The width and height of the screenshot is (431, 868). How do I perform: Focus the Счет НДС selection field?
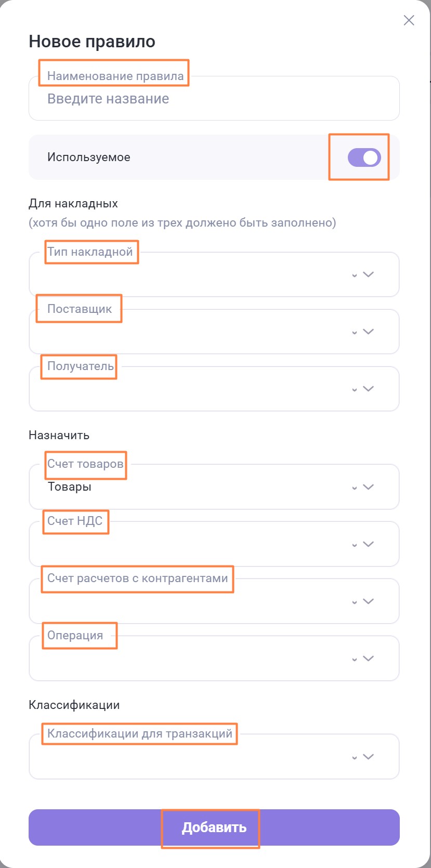click(187, 545)
